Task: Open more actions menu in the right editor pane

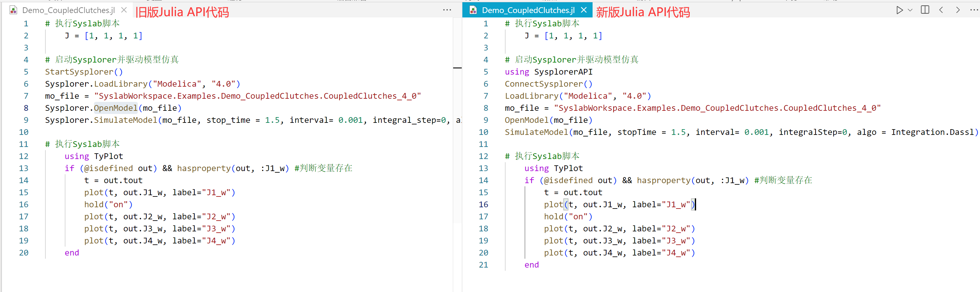Action: click(974, 10)
